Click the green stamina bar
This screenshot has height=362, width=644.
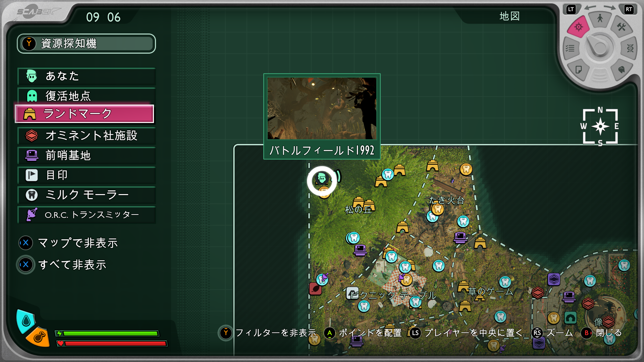[x=110, y=334]
